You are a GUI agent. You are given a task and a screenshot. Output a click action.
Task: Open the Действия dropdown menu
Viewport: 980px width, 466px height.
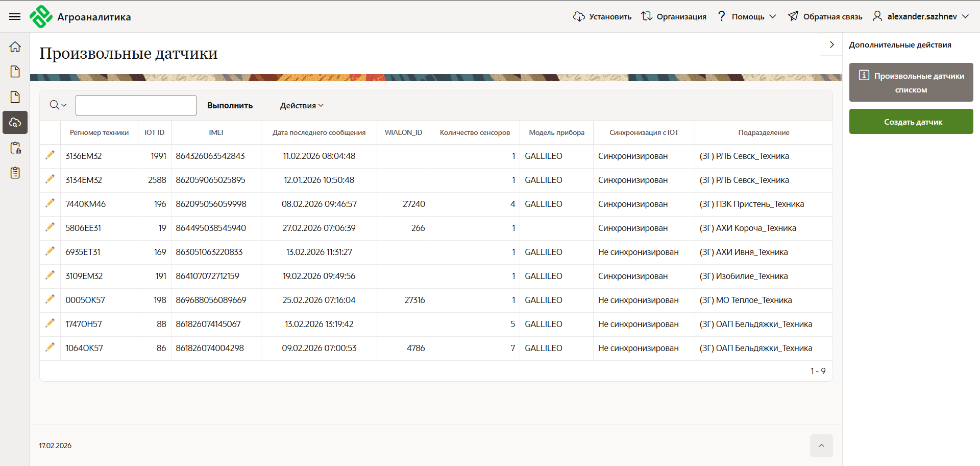[302, 106]
